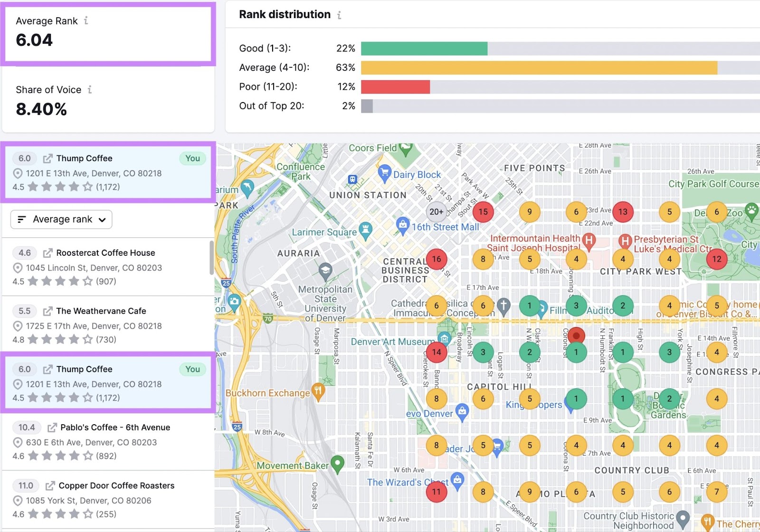Click the Average Rank info icon

click(x=86, y=20)
